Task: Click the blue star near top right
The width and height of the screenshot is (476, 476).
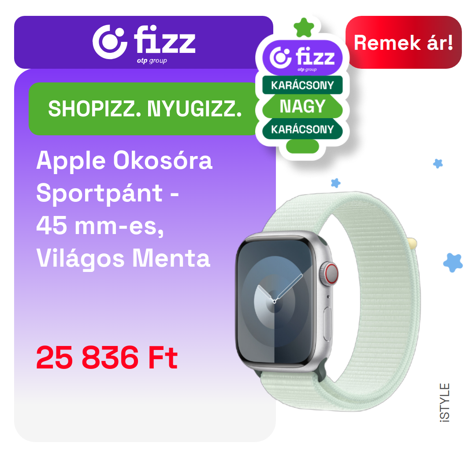Action: [438, 164]
